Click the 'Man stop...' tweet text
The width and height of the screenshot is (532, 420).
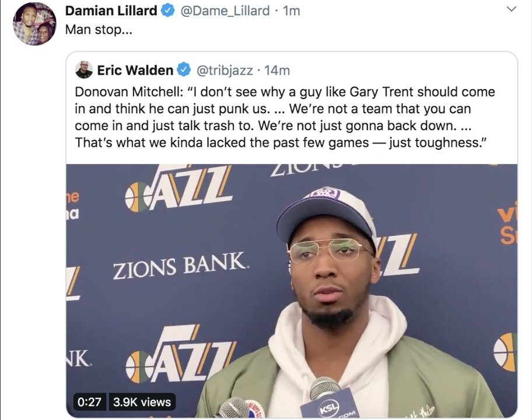point(99,30)
